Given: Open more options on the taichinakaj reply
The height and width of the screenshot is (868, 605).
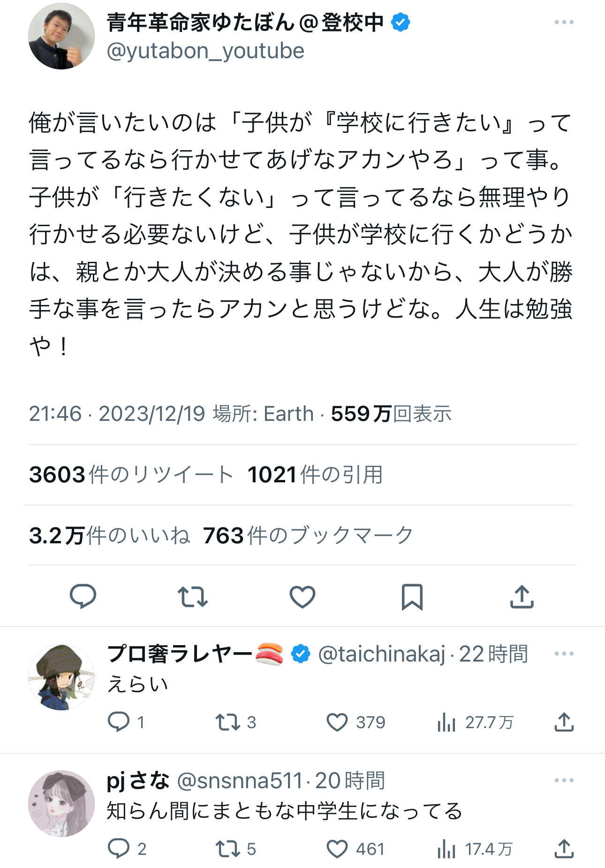Looking at the screenshot, I should tap(564, 654).
